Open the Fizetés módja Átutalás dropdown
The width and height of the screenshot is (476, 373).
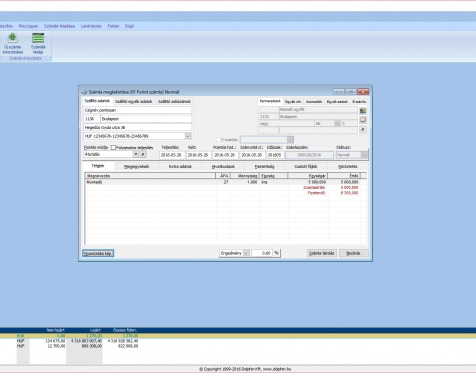coord(136,154)
